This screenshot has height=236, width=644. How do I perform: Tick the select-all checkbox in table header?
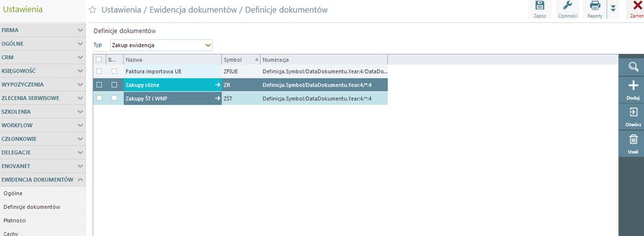click(99, 60)
